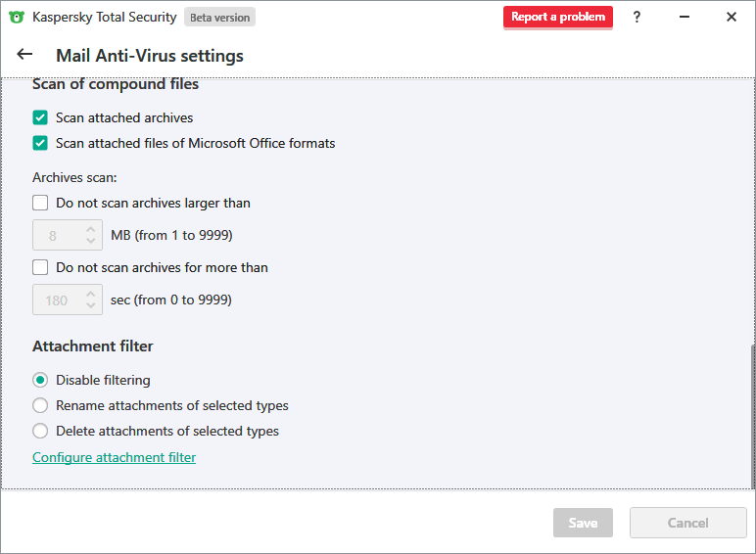Close the Kaspersky Total Security window
The height and width of the screenshot is (554, 756).
tap(731, 17)
